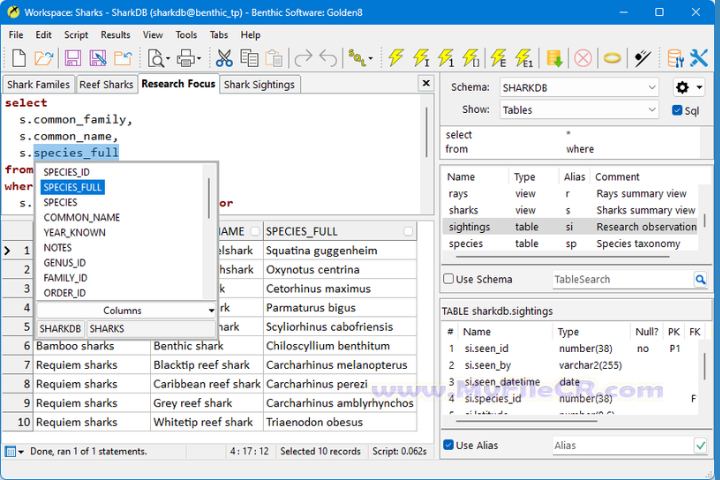Open the File menu

(16, 35)
